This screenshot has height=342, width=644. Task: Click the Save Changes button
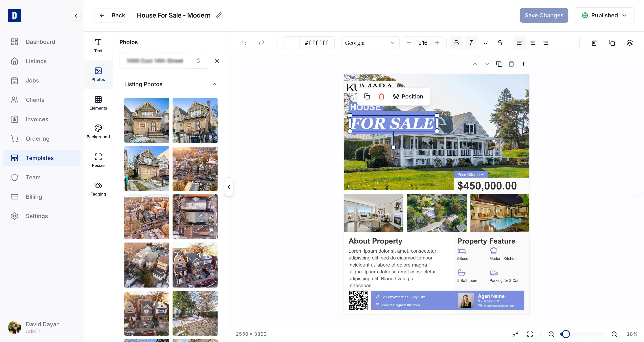tap(544, 15)
